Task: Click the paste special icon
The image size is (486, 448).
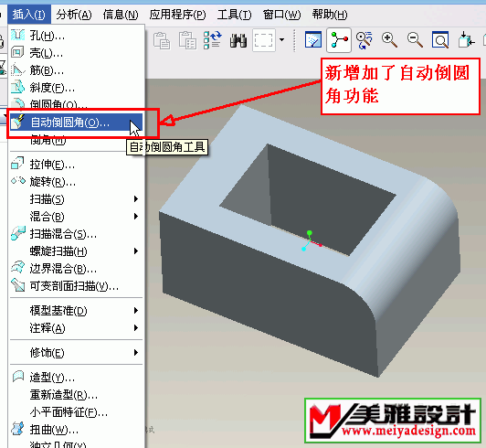Action: point(187,40)
